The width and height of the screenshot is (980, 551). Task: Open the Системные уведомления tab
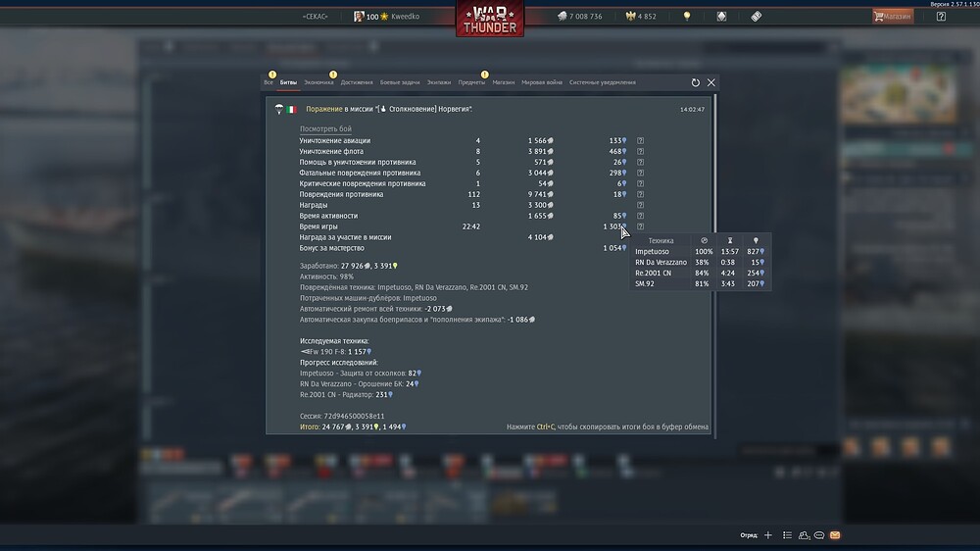[x=602, y=82]
